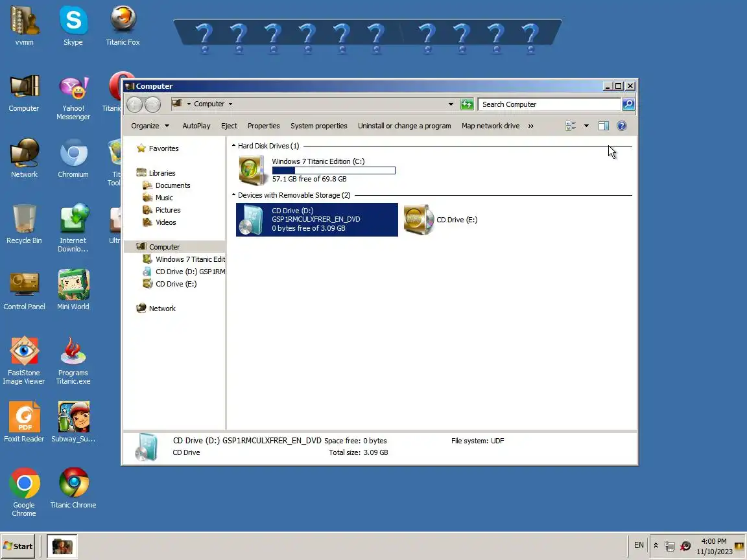This screenshot has width=747, height=560.
Task: Launch Foxit Reader from the desktop
Action: coord(24,422)
